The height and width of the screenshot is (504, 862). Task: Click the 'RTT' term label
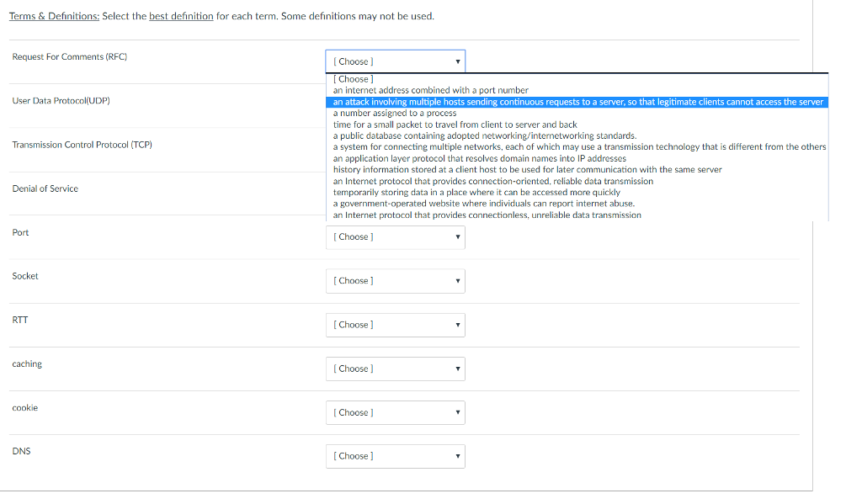tap(20, 320)
